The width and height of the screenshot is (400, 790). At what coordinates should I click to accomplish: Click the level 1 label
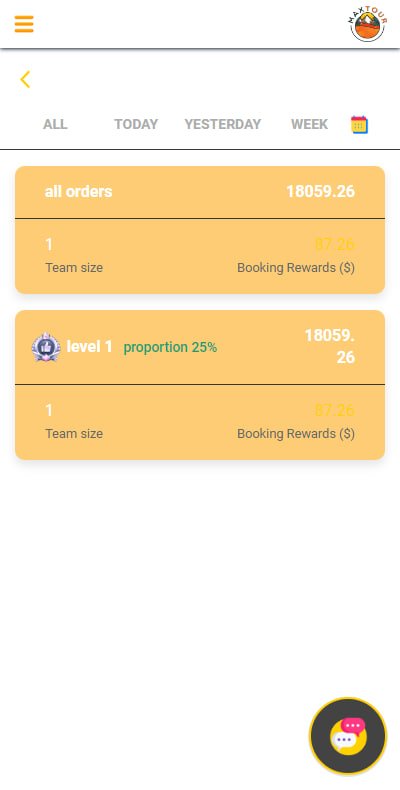(x=90, y=347)
